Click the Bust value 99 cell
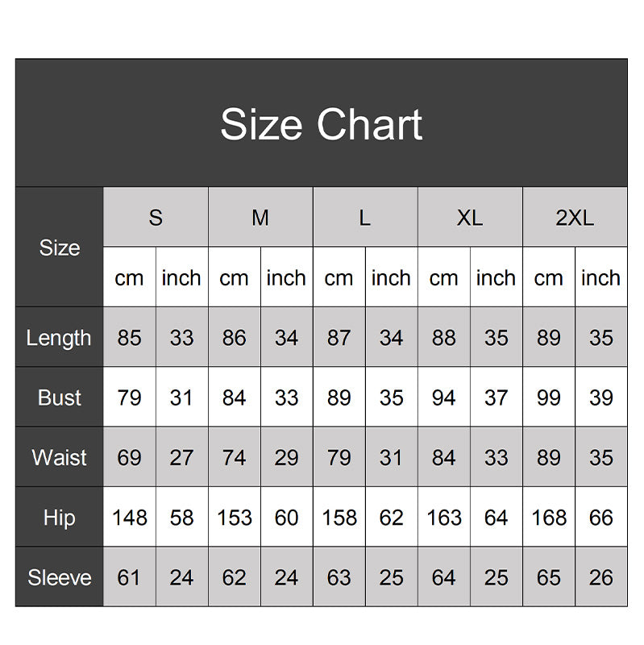Screen dimensions: 644x645 [x=549, y=397]
